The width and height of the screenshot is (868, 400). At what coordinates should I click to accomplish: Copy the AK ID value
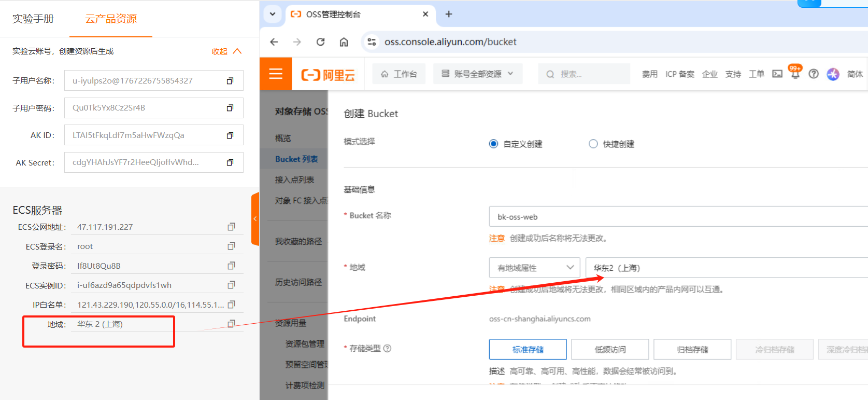click(x=230, y=135)
